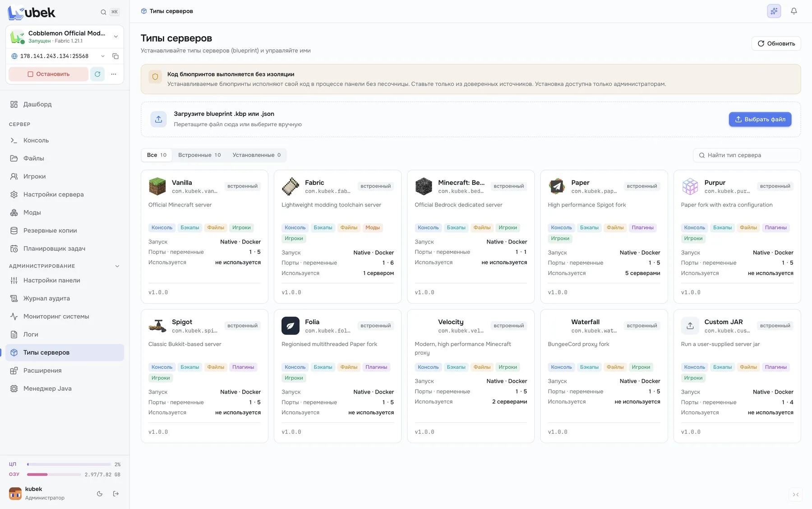Image resolution: width=812 pixels, height=509 pixels.
Task: Switch to the Все tab
Action: [157, 155]
